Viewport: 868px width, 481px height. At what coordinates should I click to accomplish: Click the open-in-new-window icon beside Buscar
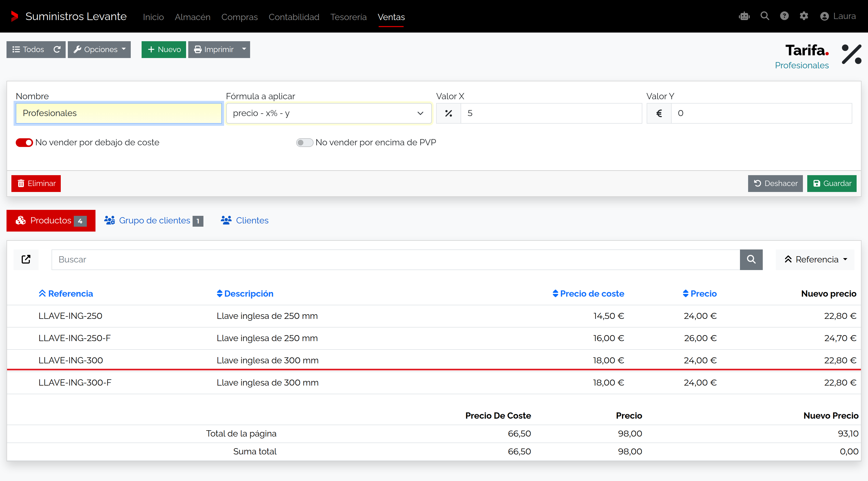tap(26, 259)
